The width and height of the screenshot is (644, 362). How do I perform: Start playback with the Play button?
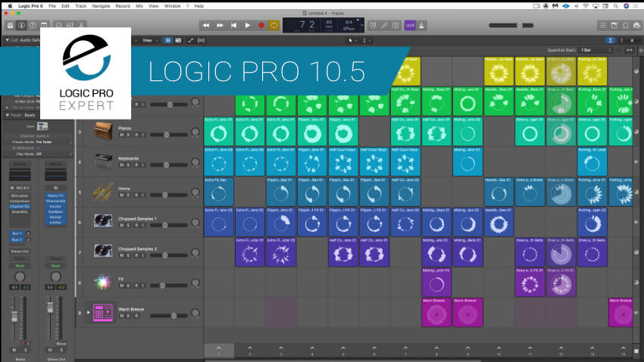(248, 26)
